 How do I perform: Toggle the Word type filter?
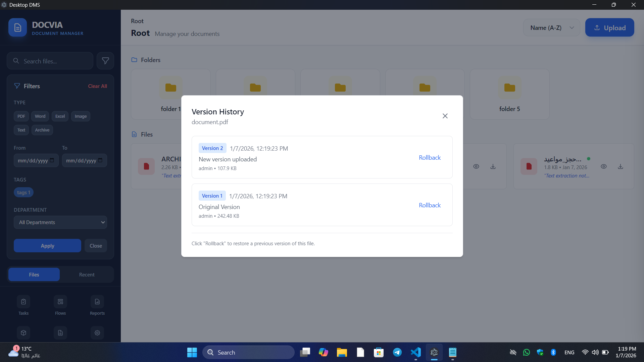pos(40,116)
